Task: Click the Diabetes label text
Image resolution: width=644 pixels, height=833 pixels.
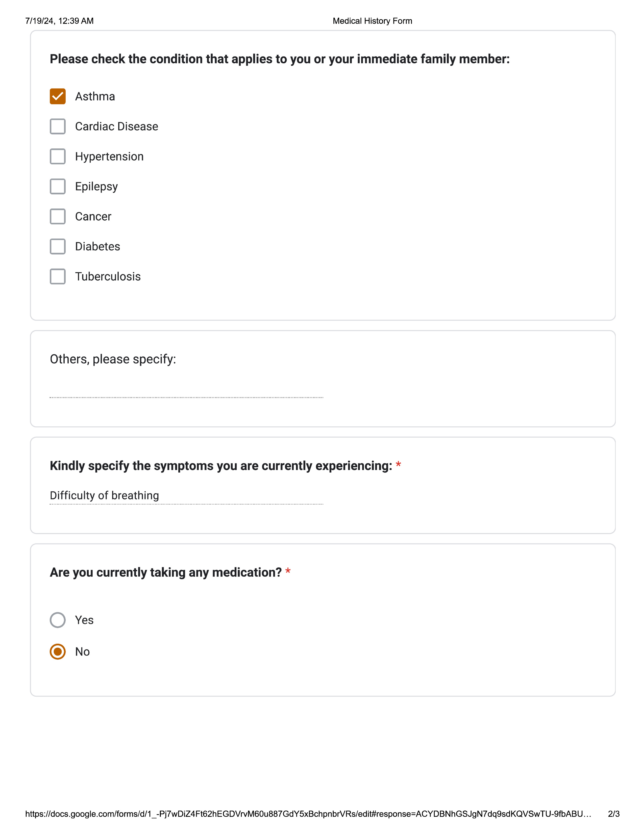Action: pyautogui.click(x=97, y=246)
